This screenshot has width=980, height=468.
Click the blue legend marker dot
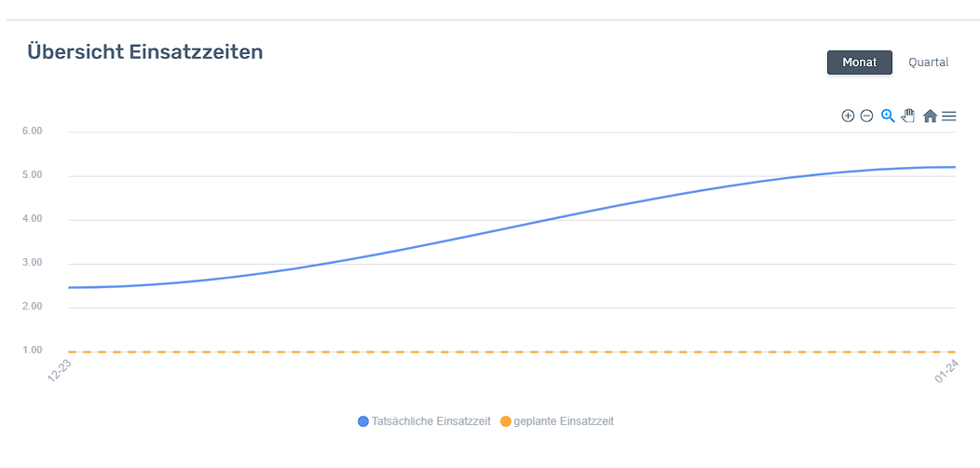click(363, 421)
